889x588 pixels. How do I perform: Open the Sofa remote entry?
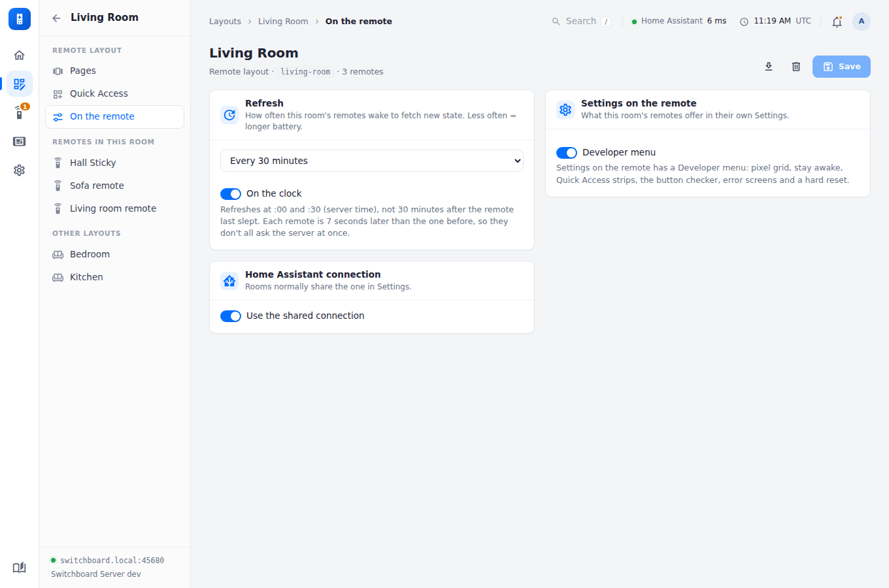pos(114,186)
